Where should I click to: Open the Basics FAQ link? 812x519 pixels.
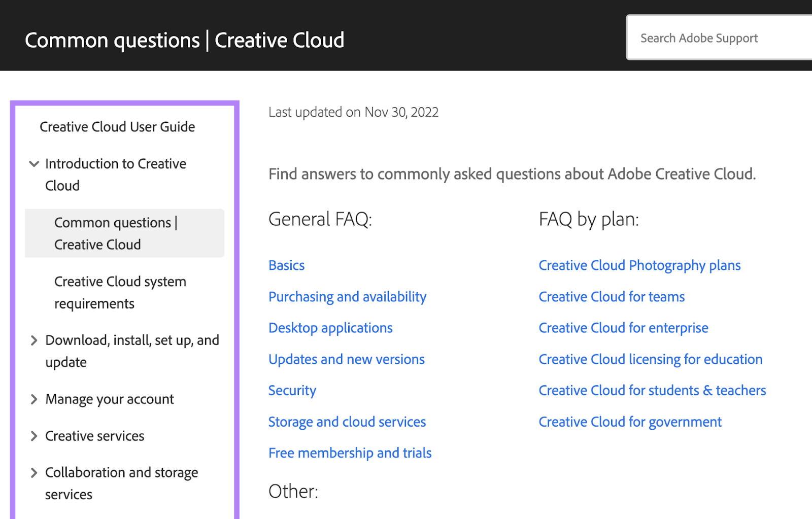pos(286,265)
